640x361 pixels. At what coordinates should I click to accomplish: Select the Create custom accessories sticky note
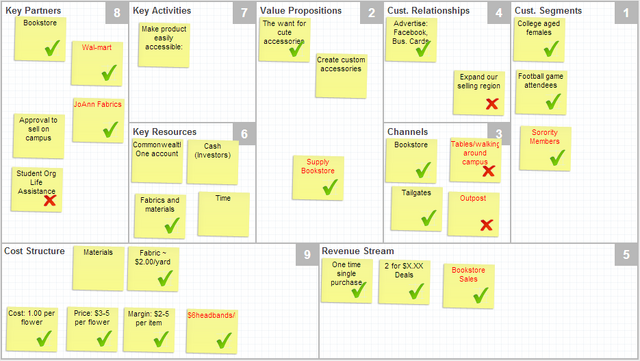pyautogui.click(x=341, y=76)
